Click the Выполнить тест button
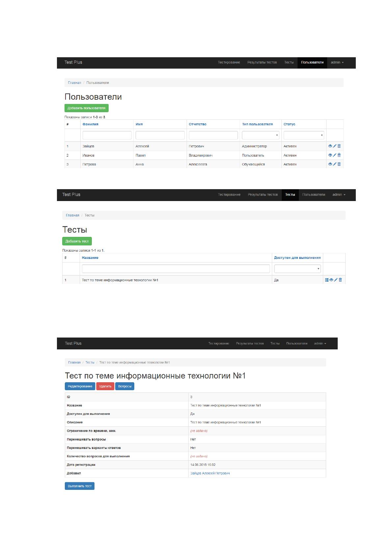 click(x=80, y=486)
